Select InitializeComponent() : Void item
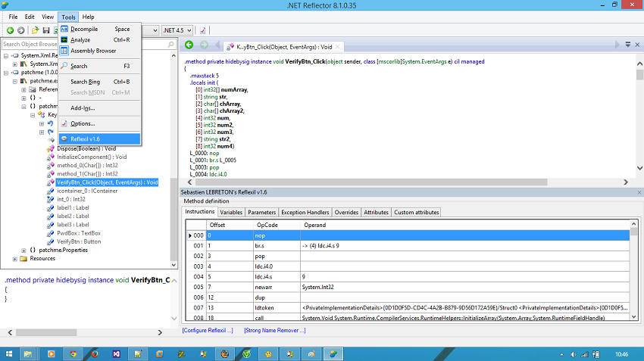This screenshot has width=644, height=361. [92, 157]
